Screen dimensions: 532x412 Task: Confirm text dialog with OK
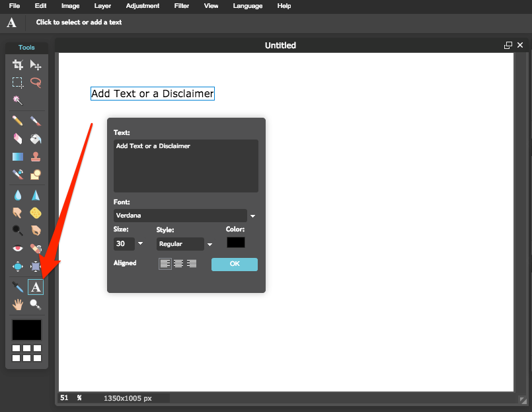tap(235, 265)
